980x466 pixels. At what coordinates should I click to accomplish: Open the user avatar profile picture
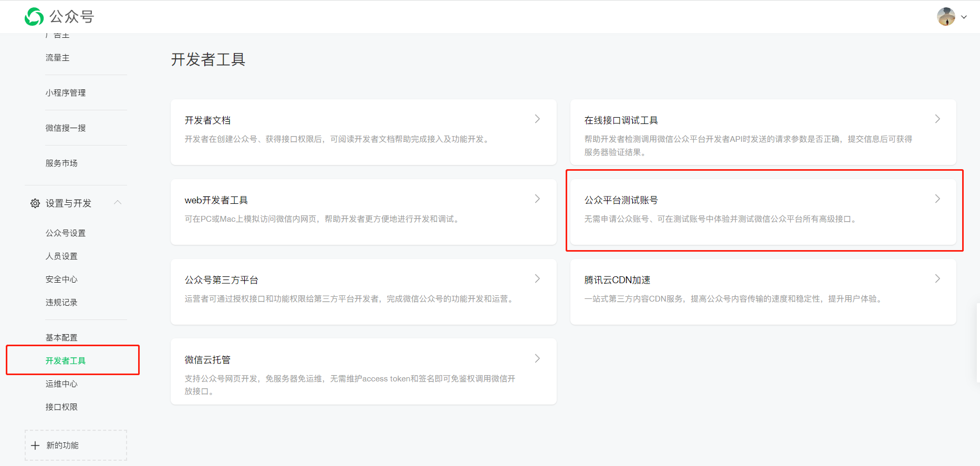946,17
